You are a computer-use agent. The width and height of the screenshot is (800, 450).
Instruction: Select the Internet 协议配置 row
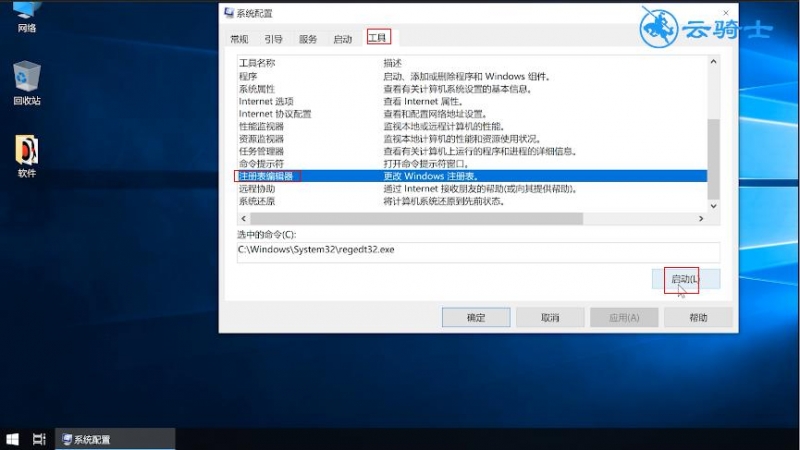(472, 114)
